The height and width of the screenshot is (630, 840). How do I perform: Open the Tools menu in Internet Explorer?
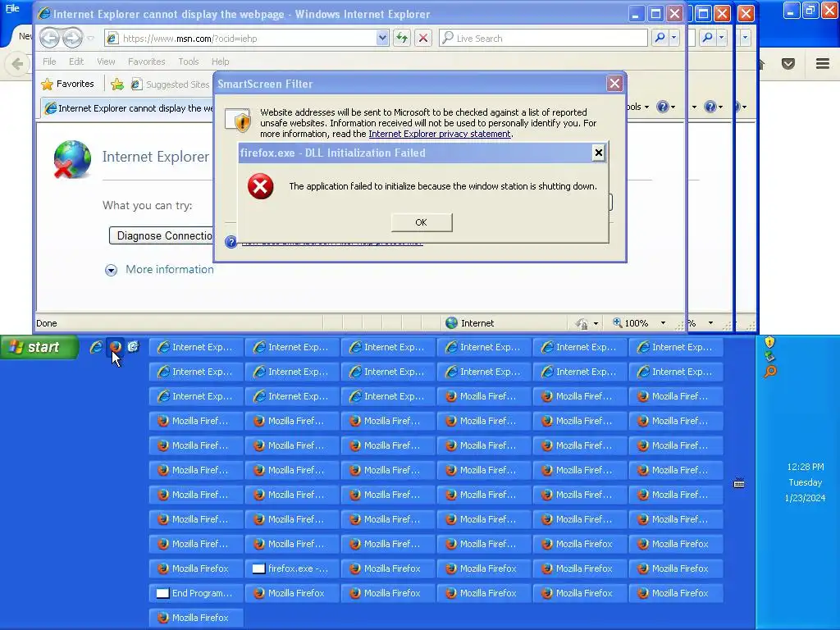[x=188, y=62]
